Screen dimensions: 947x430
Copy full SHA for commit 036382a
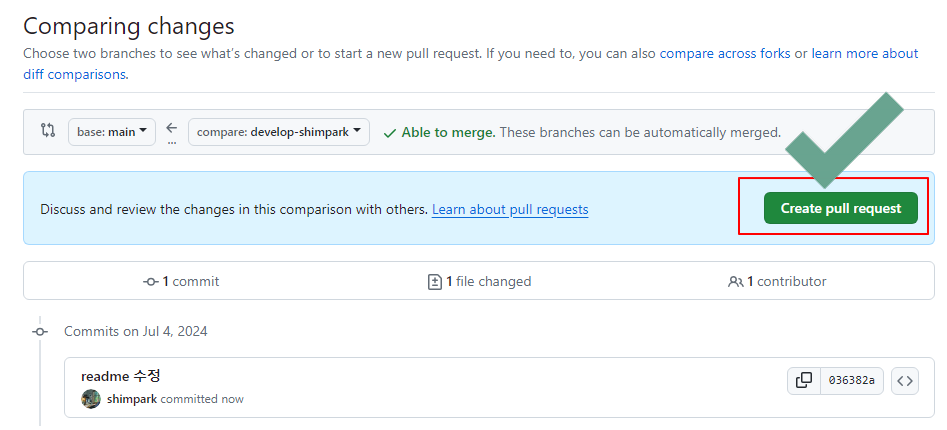[x=804, y=380]
